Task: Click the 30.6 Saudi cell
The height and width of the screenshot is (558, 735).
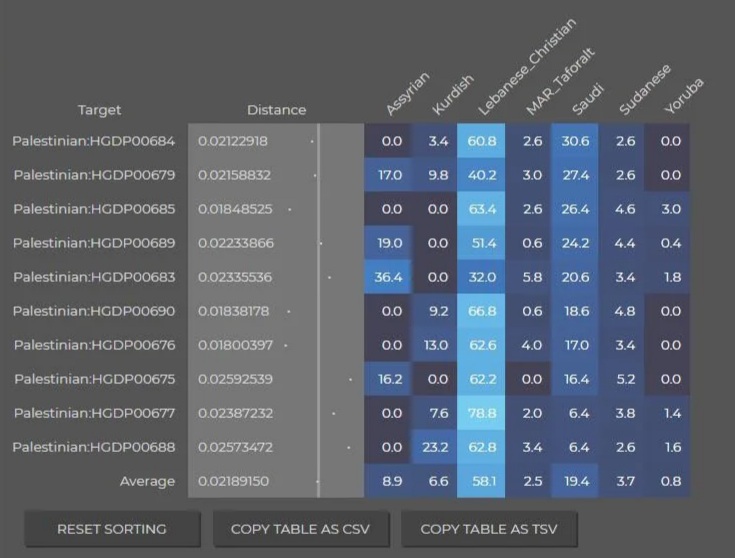Action: pyautogui.click(x=575, y=141)
